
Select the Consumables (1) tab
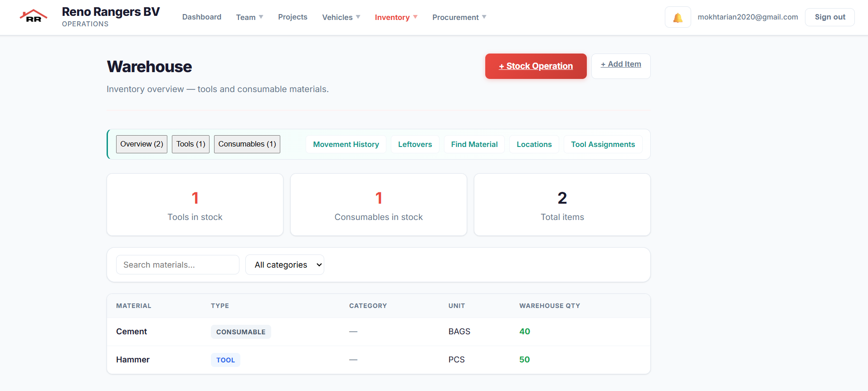(x=247, y=144)
